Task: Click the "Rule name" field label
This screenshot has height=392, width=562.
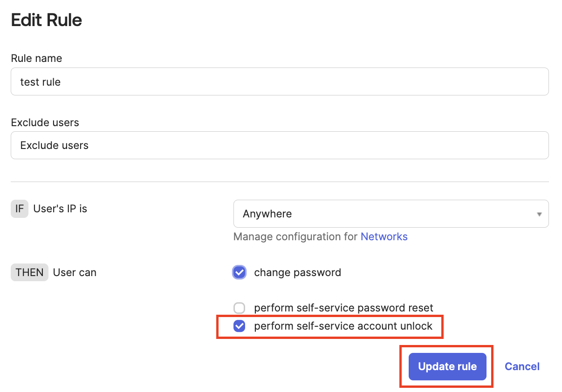Action: click(36, 58)
